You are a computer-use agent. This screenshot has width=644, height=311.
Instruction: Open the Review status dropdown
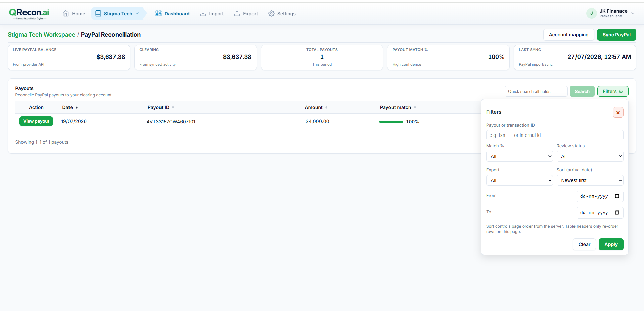[590, 156]
